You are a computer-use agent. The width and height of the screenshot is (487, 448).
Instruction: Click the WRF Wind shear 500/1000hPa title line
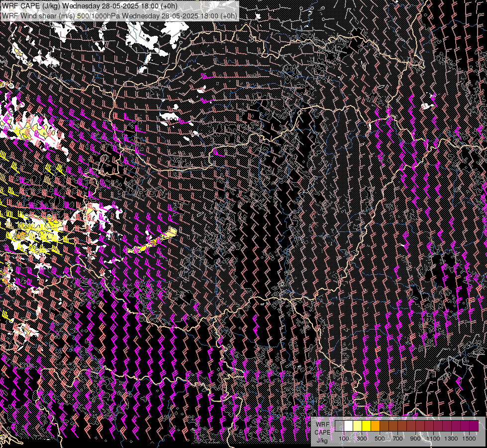point(119,15)
